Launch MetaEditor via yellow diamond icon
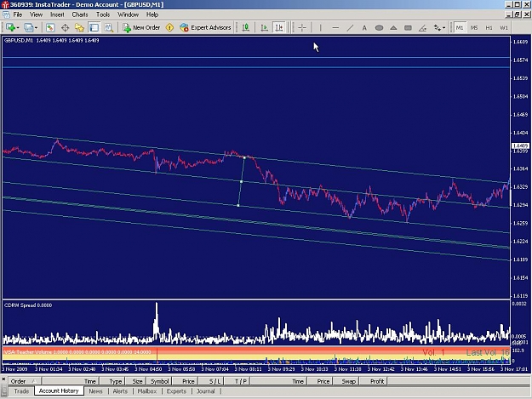The width and height of the screenshot is (532, 399). (x=169, y=27)
